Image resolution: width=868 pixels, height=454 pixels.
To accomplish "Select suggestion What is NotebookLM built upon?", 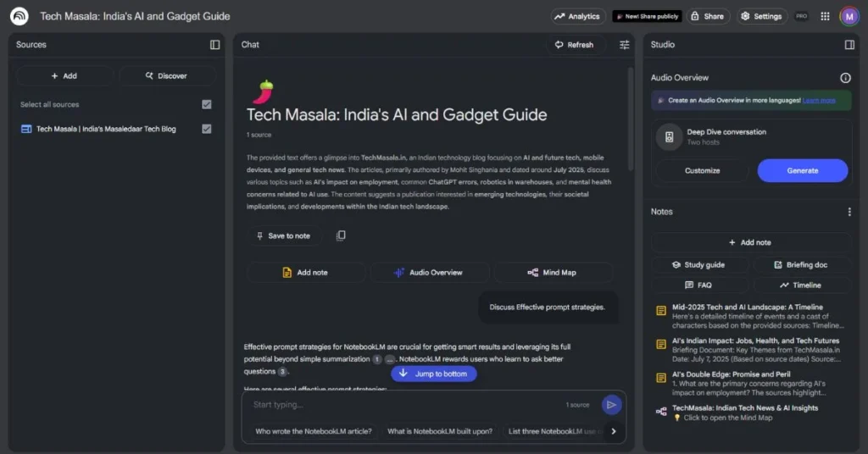I will click(x=440, y=431).
